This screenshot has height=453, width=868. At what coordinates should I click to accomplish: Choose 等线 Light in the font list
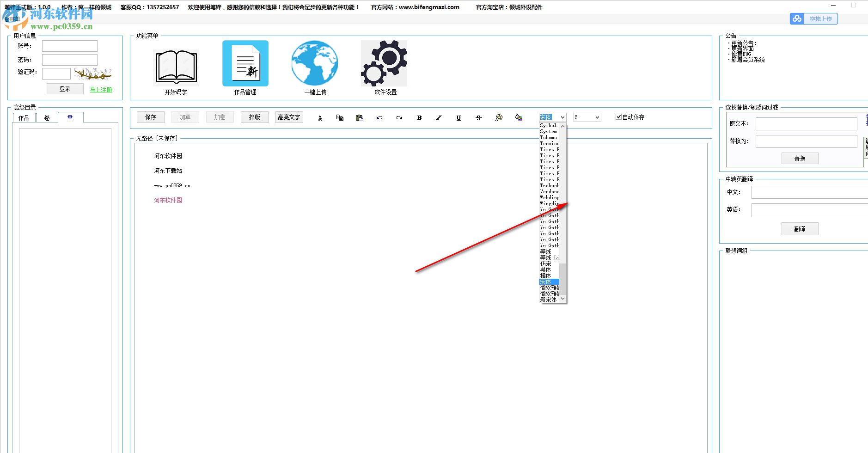coord(550,257)
